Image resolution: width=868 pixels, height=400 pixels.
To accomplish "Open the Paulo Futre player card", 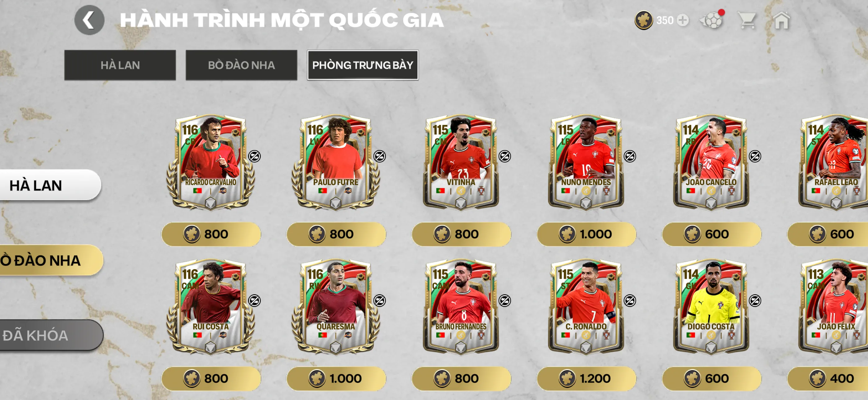I will point(336,162).
